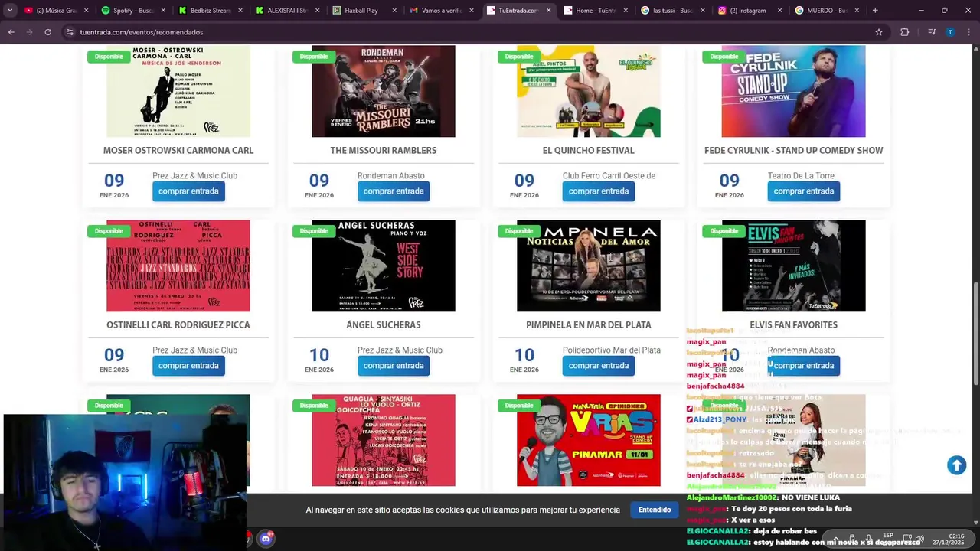The width and height of the screenshot is (980, 551).
Task: Close the las tussi Google tab
Action: pos(702,11)
